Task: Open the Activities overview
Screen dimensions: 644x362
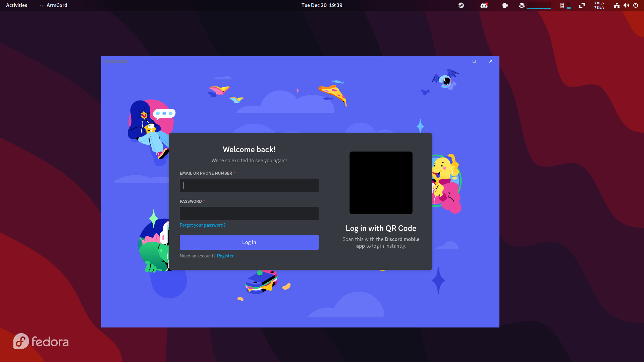Action: coord(16,5)
